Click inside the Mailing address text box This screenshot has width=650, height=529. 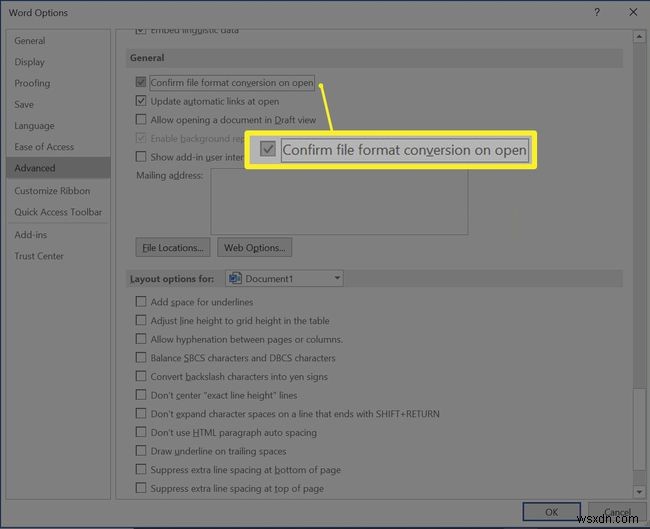[339, 202]
